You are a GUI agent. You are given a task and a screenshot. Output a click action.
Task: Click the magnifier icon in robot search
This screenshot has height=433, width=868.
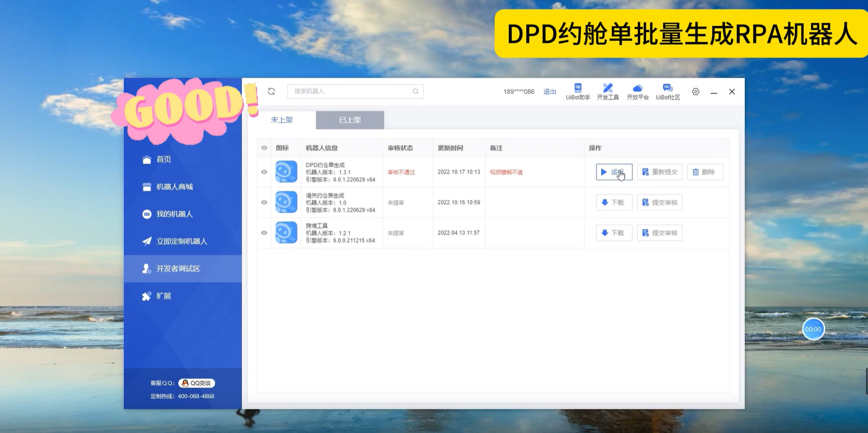[415, 91]
